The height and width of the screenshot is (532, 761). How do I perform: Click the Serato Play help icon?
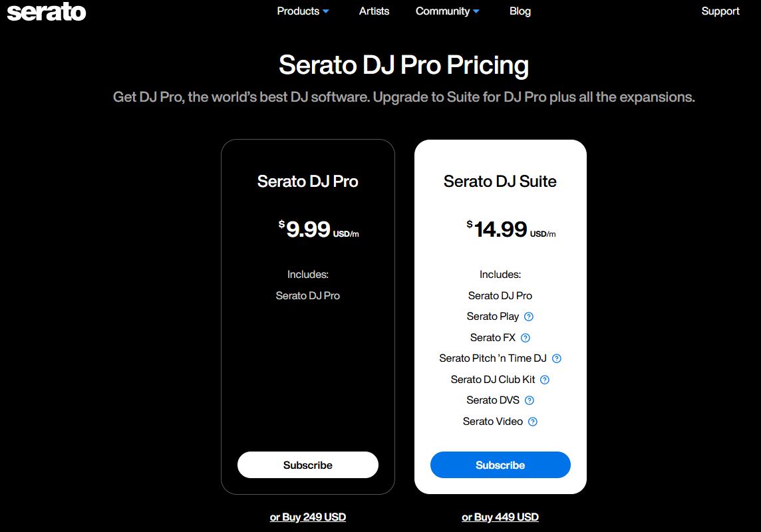[528, 317]
